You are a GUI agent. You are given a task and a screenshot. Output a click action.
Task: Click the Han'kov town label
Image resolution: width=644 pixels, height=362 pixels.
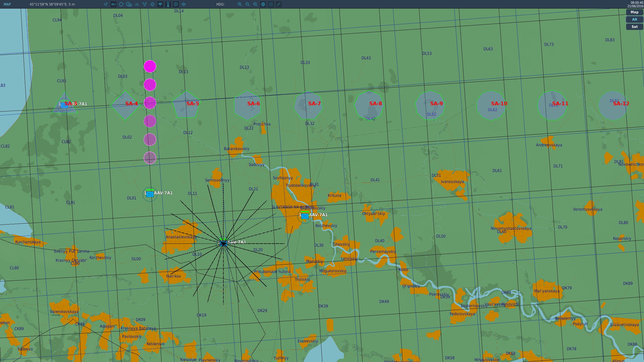click(x=174, y=276)
